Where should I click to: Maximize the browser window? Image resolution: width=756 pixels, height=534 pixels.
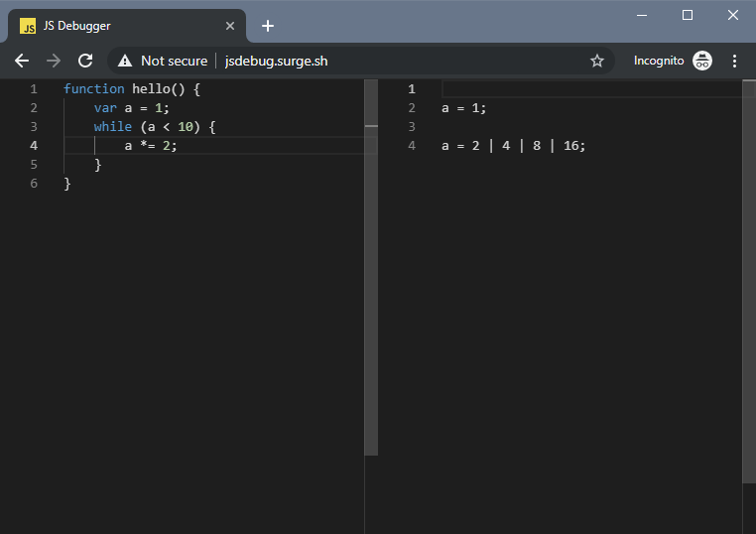click(688, 15)
